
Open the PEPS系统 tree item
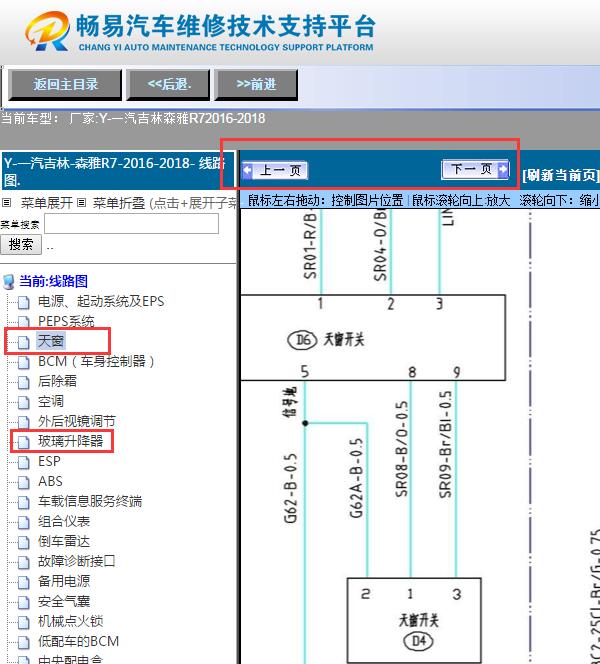pos(66,321)
